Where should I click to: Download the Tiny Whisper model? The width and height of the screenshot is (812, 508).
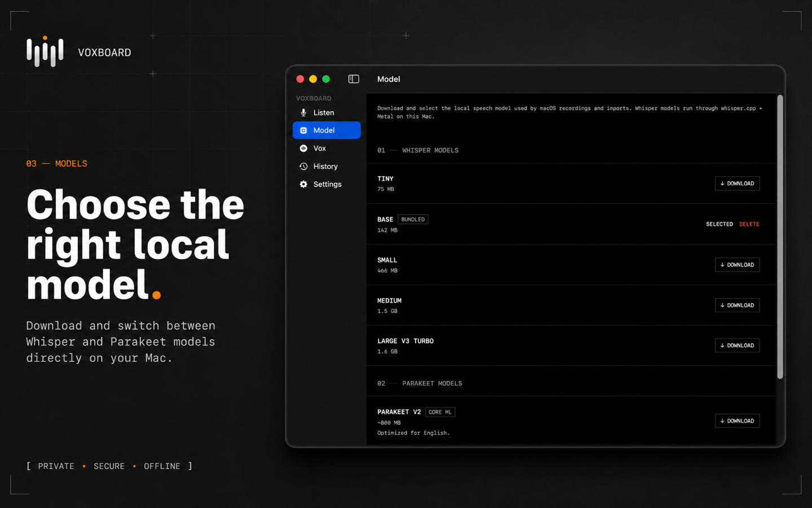[737, 183]
